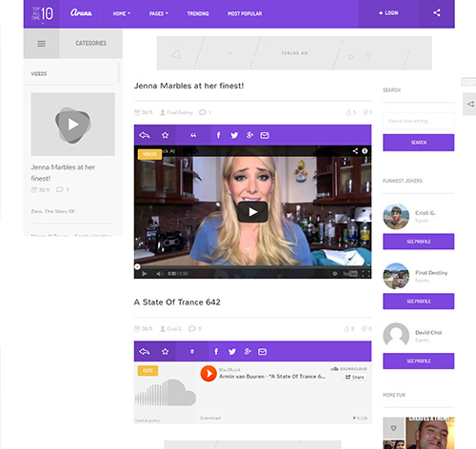Click the yellow VIDEOS tag on the video
This screenshot has height=449, width=476.
[149, 154]
